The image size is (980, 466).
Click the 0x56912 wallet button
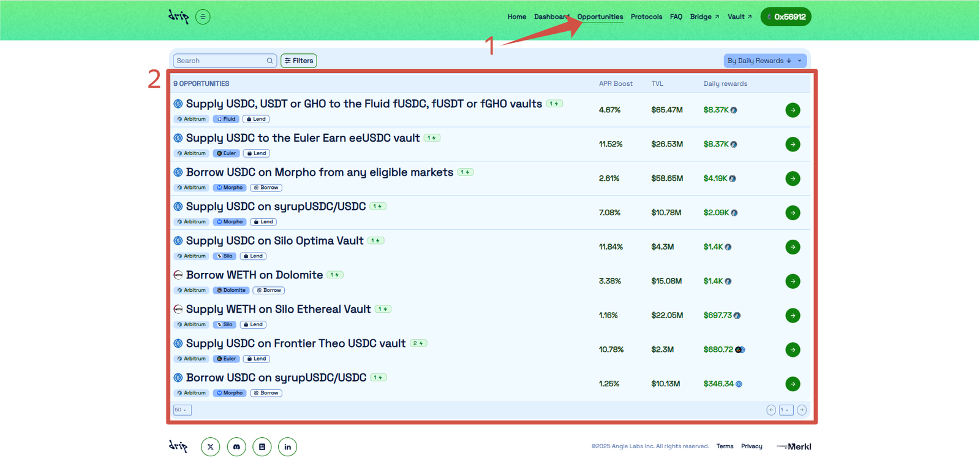(786, 17)
